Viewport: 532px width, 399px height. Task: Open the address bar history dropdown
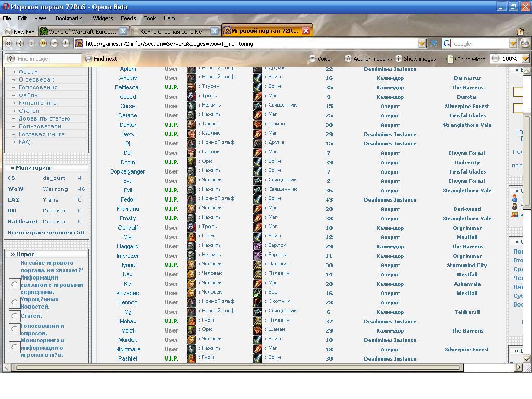(x=422, y=44)
